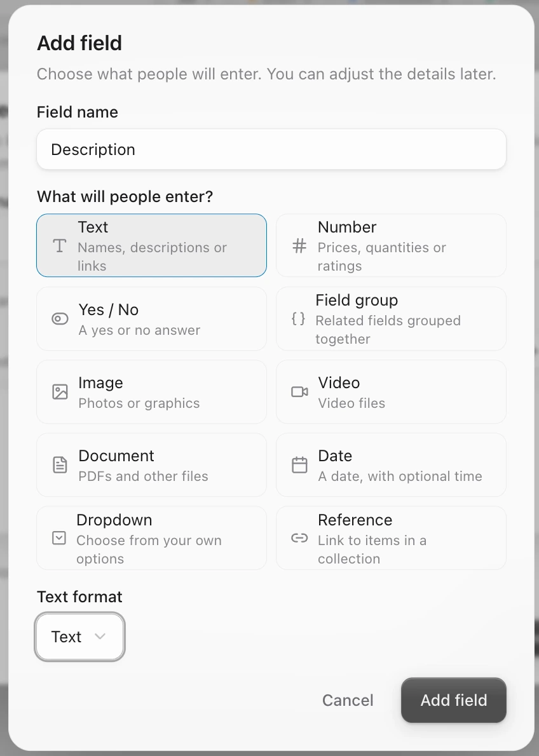
Task: Open the Text format dropdown
Action: 79,637
